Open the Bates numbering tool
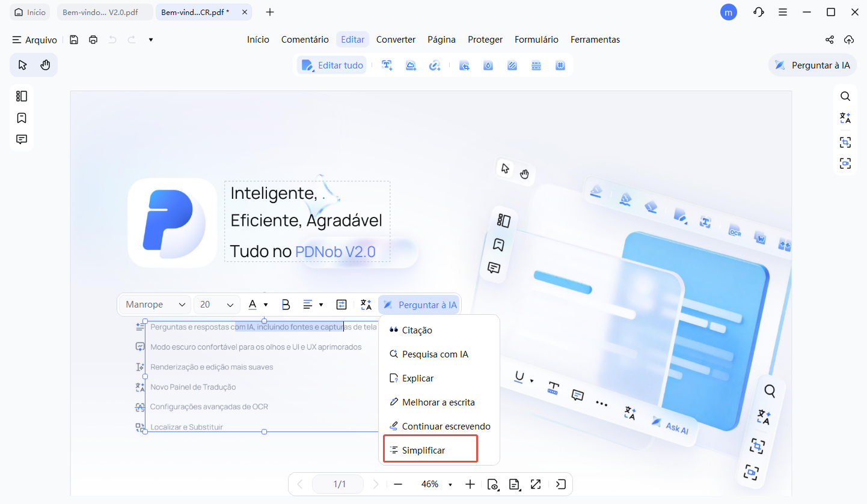The width and height of the screenshot is (867, 504). pos(560,65)
